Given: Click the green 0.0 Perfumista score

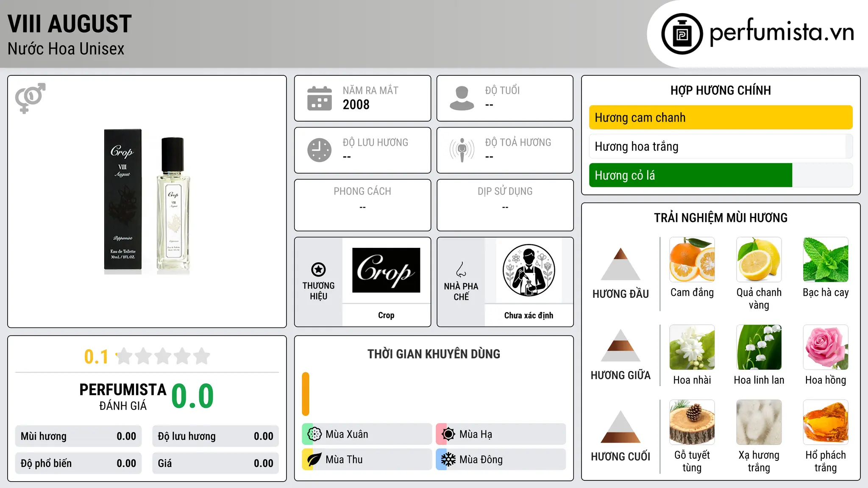Looking at the screenshot, I should click(x=192, y=396).
